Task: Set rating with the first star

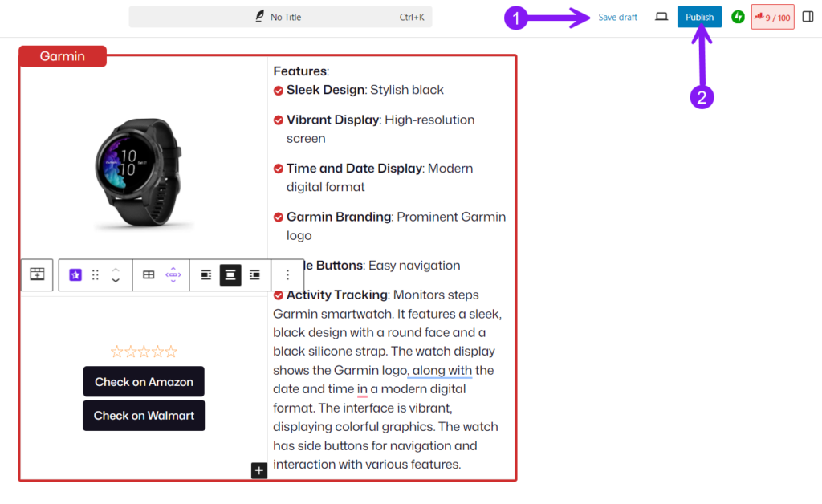Action: [x=117, y=352]
